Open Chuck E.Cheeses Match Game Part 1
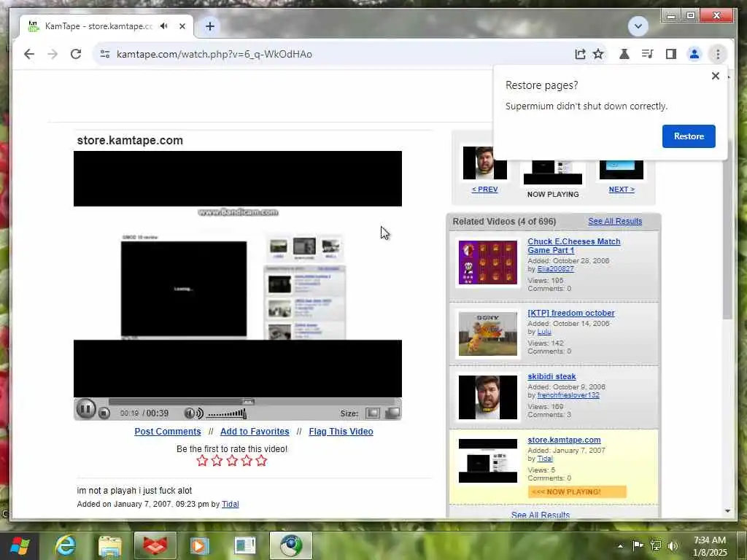Screen dimensions: 747x560 tap(574, 246)
